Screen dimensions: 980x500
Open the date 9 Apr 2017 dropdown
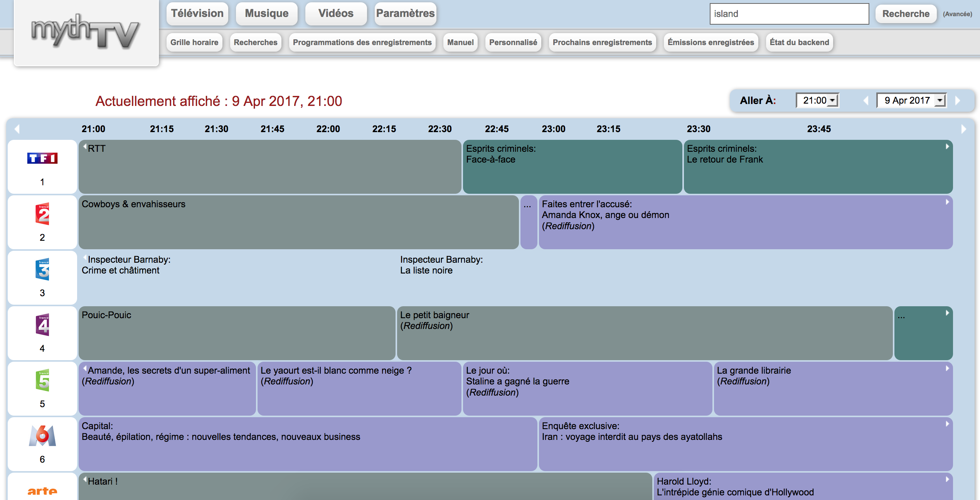(911, 101)
